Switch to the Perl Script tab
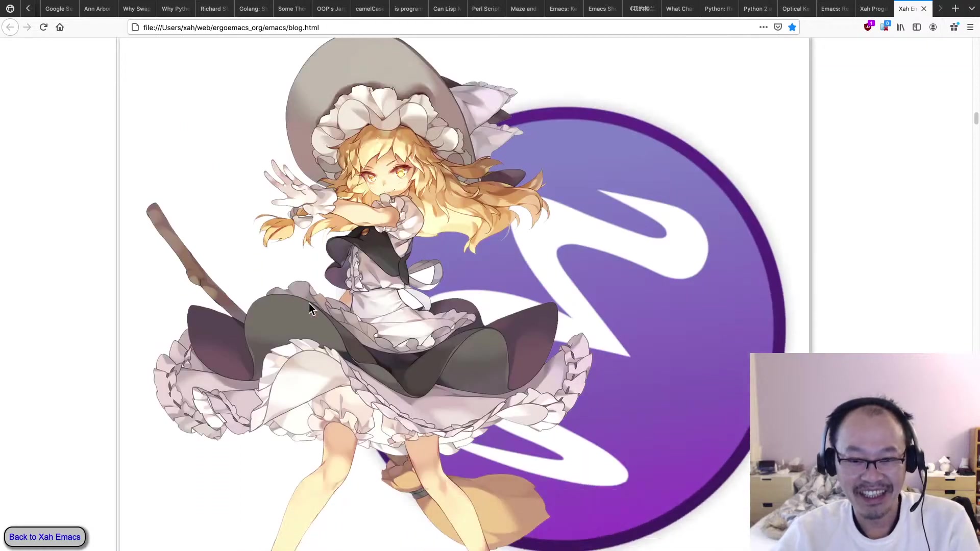This screenshot has width=980, height=551. point(486,9)
